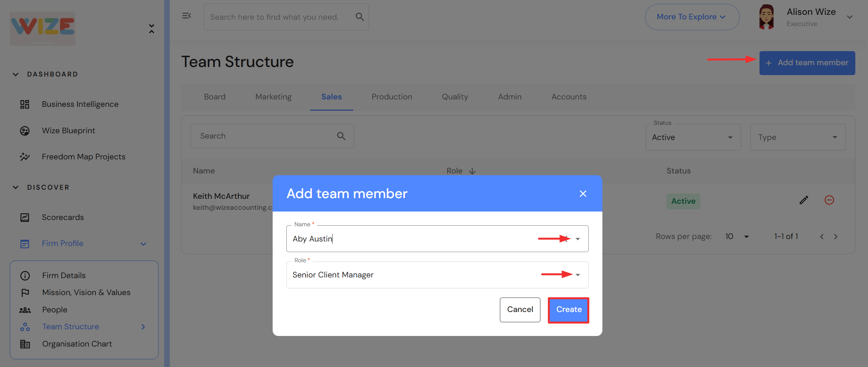Open the Name dropdown in the dialog
This screenshot has height=367, width=868.
(x=578, y=239)
